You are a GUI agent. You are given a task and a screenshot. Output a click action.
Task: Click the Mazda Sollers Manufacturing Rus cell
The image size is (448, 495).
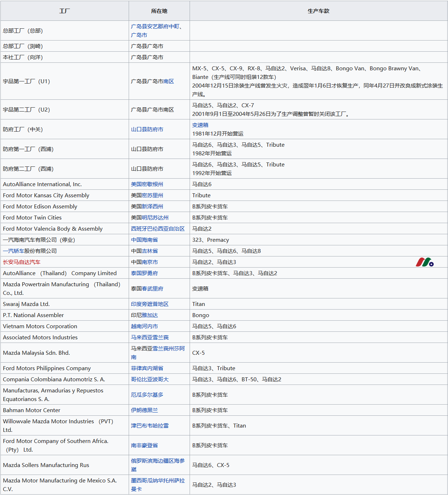click(x=65, y=465)
